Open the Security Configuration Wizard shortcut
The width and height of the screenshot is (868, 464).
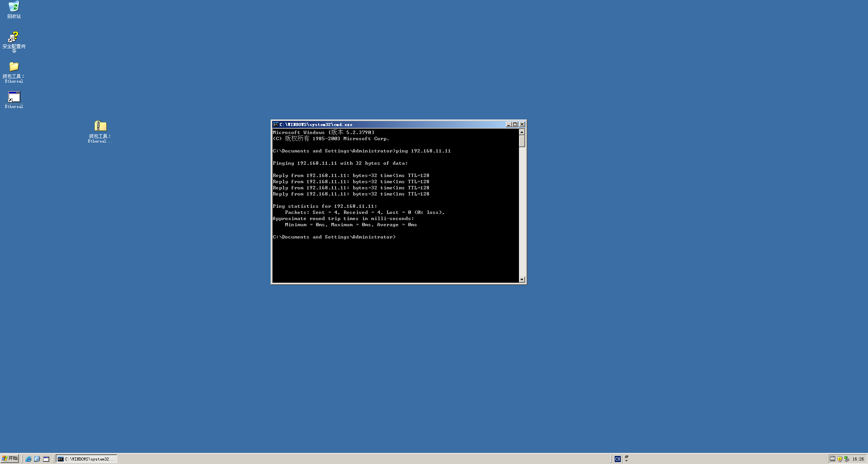[x=14, y=37]
